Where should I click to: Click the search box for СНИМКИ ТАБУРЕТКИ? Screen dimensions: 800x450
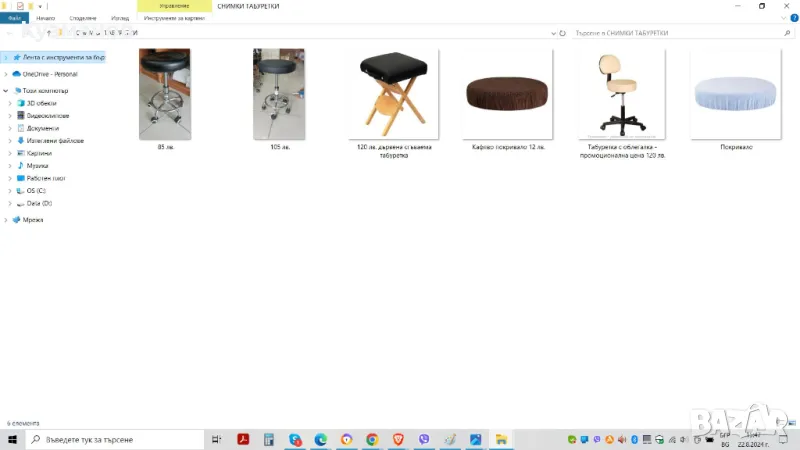tap(680, 33)
